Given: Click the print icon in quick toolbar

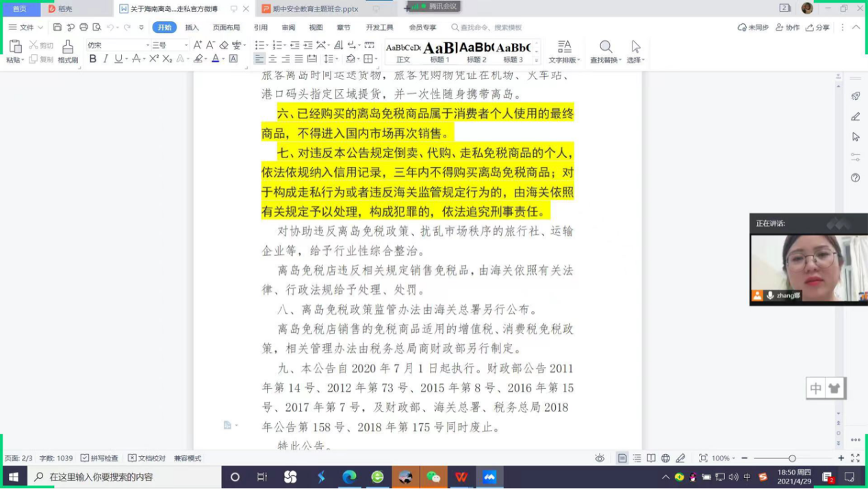Looking at the screenshot, I should click(84, 27).
